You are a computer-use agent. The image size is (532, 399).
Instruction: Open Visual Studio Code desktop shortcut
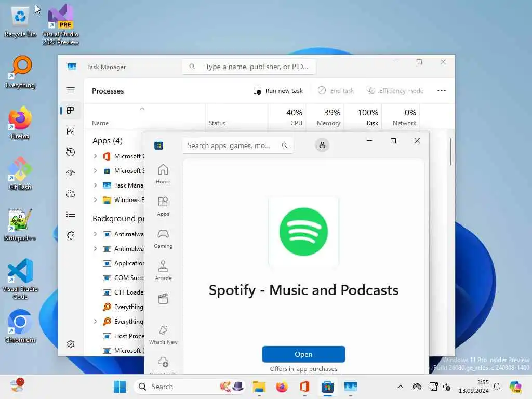[x=20, y=279]
